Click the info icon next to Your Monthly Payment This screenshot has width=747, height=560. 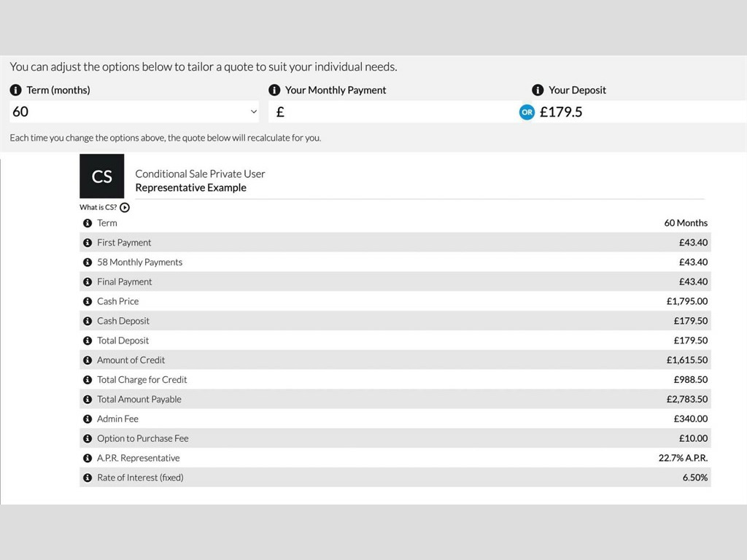[274, 90]
